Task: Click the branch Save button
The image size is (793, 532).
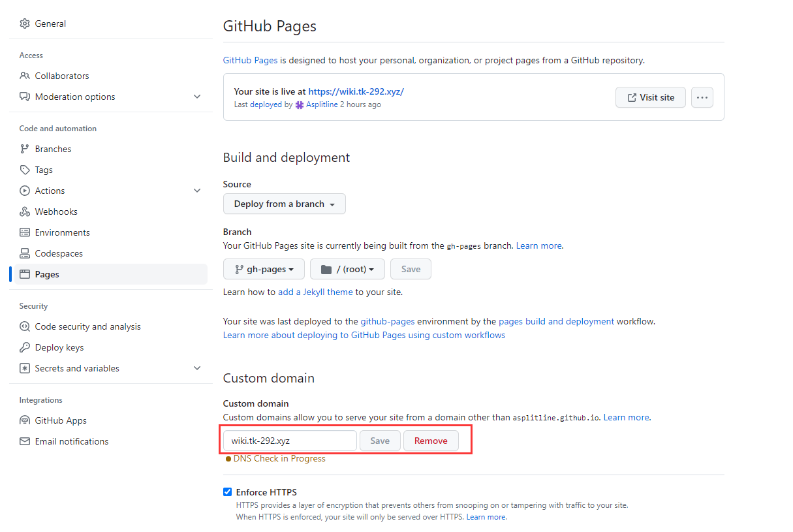Action: 411,269
